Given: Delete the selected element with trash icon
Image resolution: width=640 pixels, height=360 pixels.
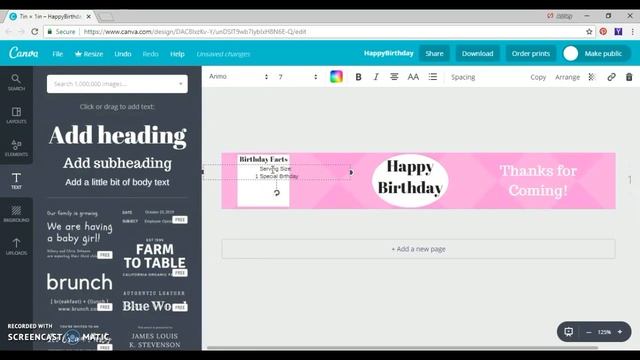Looking at the screenshot, I should [x=629, y=77].
